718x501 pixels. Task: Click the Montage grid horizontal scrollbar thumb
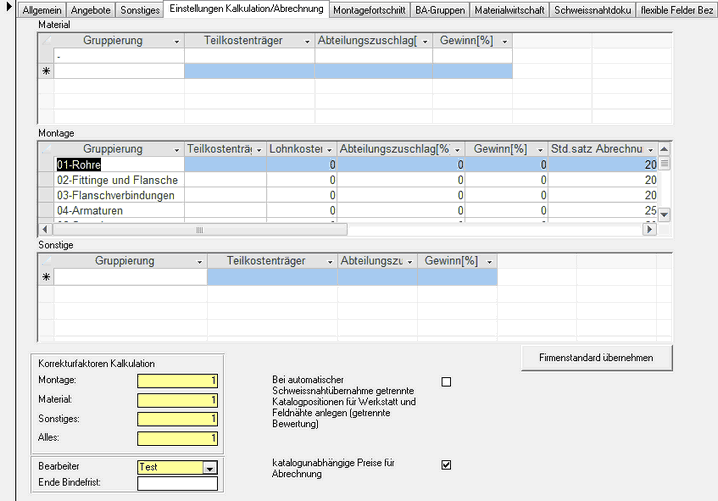pyautogui.click(x=198, y=229)
